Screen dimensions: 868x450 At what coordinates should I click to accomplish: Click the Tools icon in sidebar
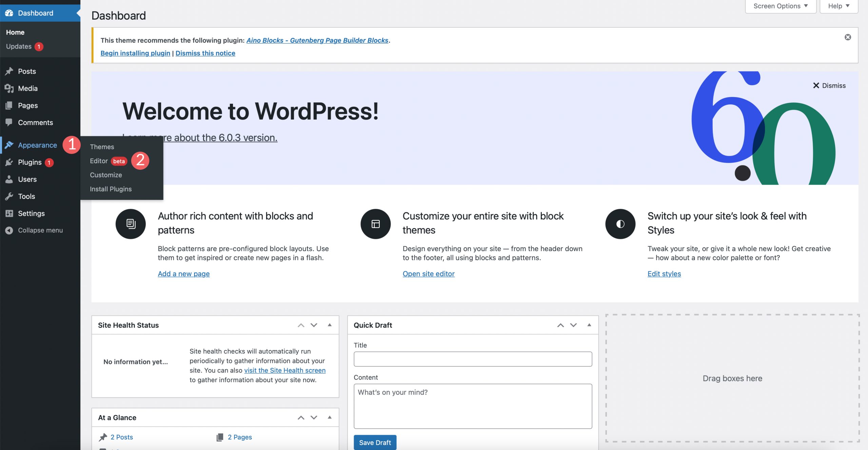pos(9,196)
